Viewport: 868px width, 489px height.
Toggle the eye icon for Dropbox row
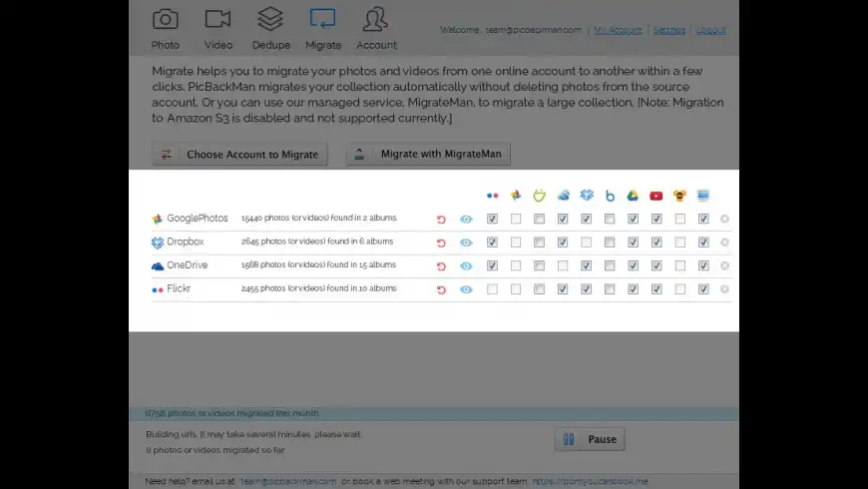(466, 243)
